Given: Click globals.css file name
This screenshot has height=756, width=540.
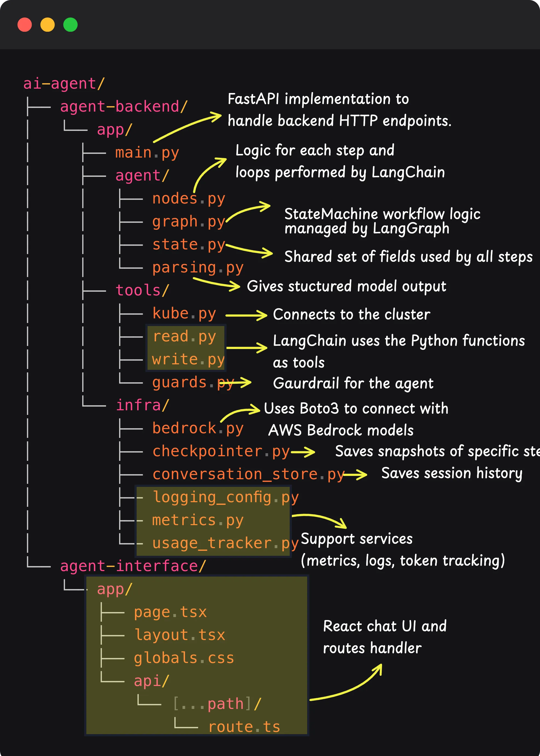Looking at the screenshot, I should coord(184,658).
